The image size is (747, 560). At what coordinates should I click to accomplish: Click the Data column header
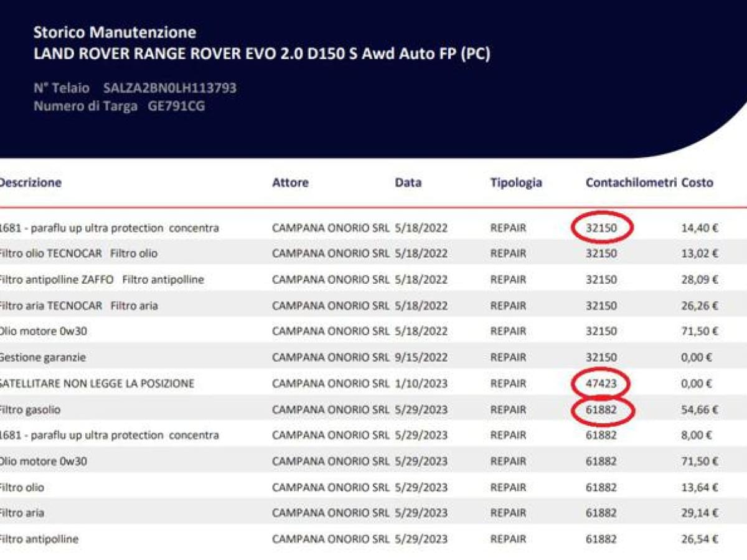point(408,182)
